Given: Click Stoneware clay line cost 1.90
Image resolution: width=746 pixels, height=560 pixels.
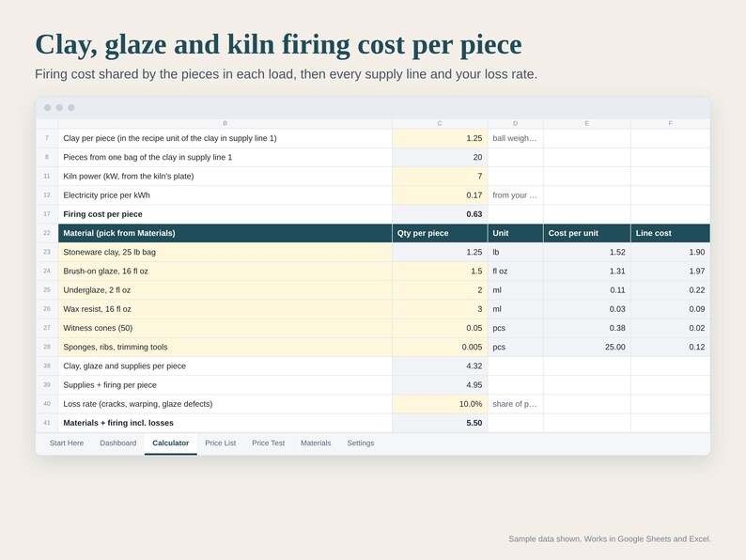Looking at the screenshot, I should [x=670, y=252].
